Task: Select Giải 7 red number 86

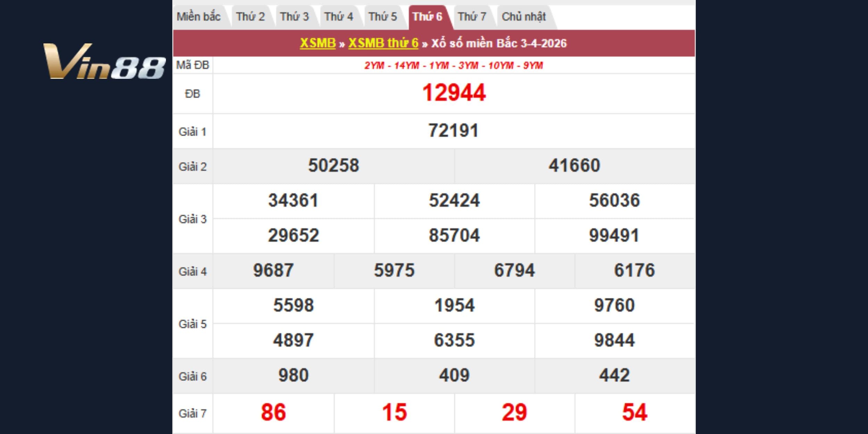Action: (273, 412)
